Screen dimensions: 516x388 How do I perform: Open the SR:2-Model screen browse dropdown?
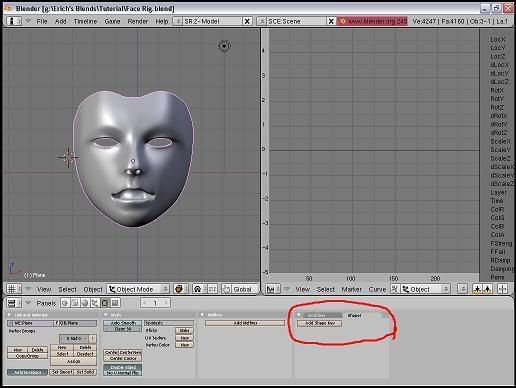(x=178, y=21)
